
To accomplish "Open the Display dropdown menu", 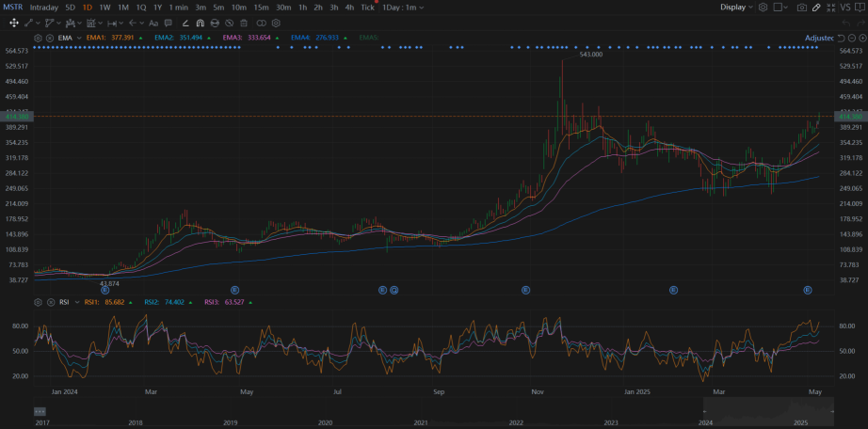I will tap(737, 8).
